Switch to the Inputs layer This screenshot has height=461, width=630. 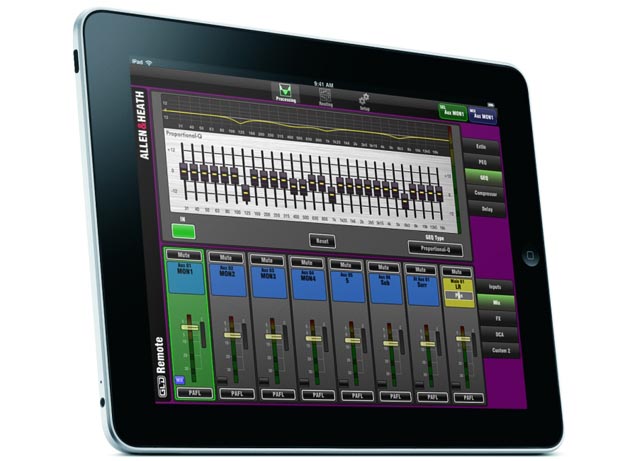click(x=495, y=287)
